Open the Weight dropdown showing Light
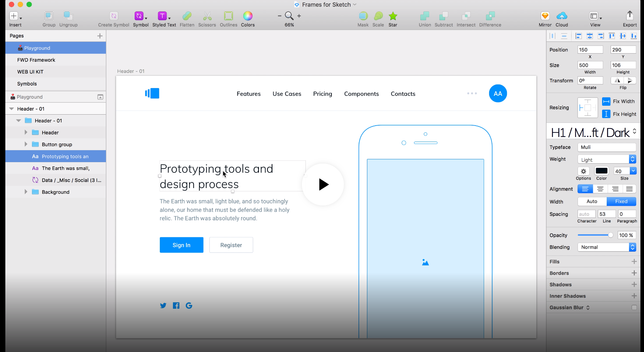The image size is (644, 352). (607, 159)
